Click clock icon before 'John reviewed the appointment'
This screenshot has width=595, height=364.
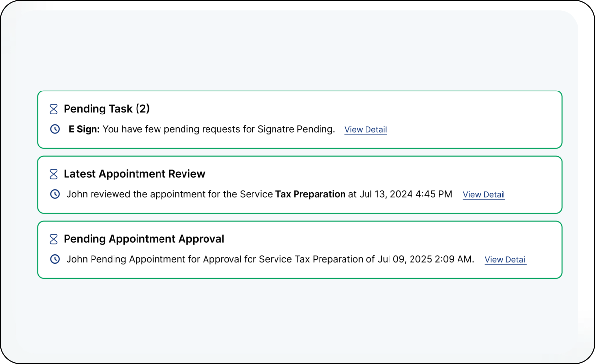[x=55, y=194]
